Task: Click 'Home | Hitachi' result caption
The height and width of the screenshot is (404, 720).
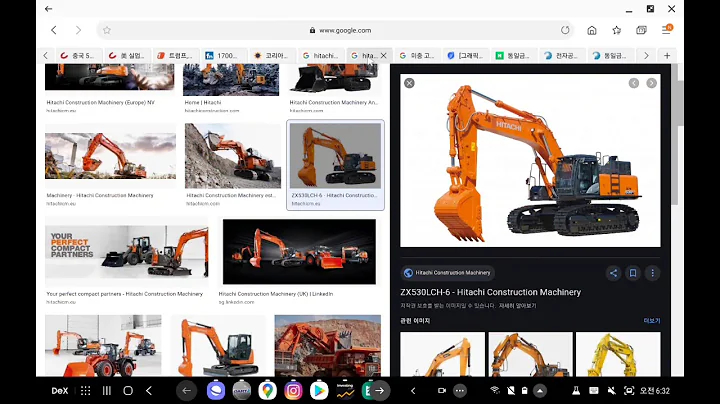Action: point(203,102)
